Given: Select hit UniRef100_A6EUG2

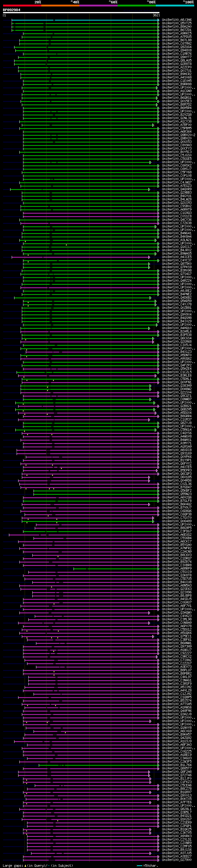Looking at the screenshot, I should click(177, 535).
